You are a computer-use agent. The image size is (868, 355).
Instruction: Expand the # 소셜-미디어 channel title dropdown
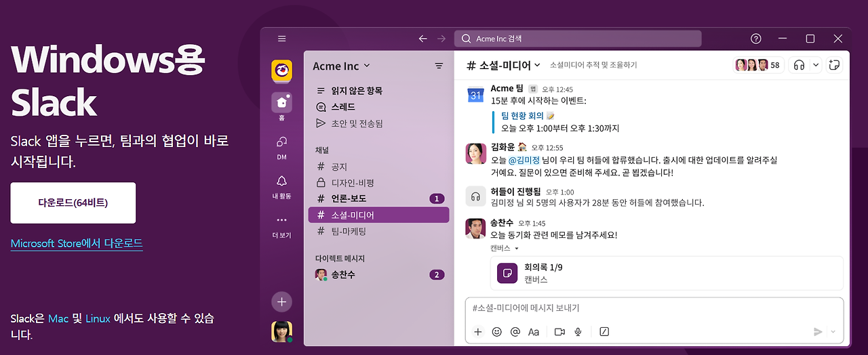pos(504,65)
